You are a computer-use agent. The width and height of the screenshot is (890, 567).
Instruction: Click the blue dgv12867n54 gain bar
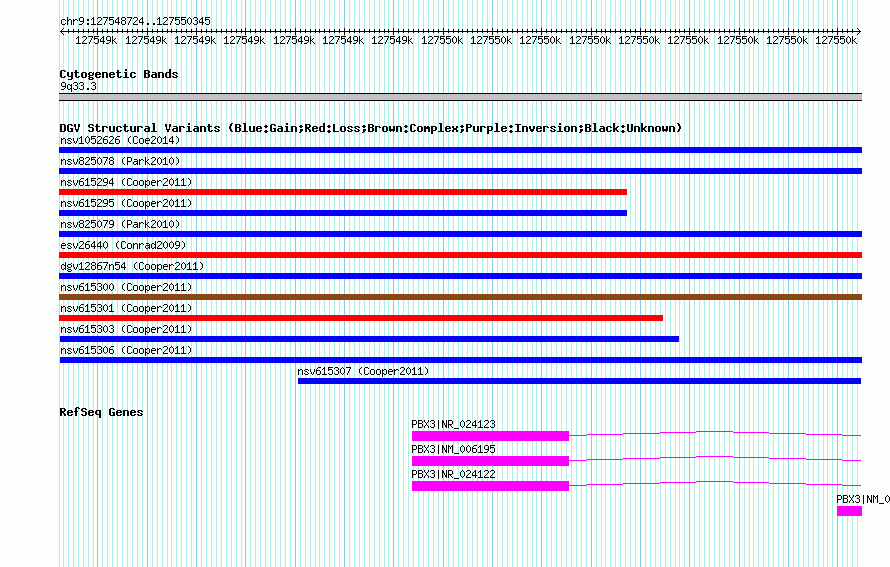point(460,276)
